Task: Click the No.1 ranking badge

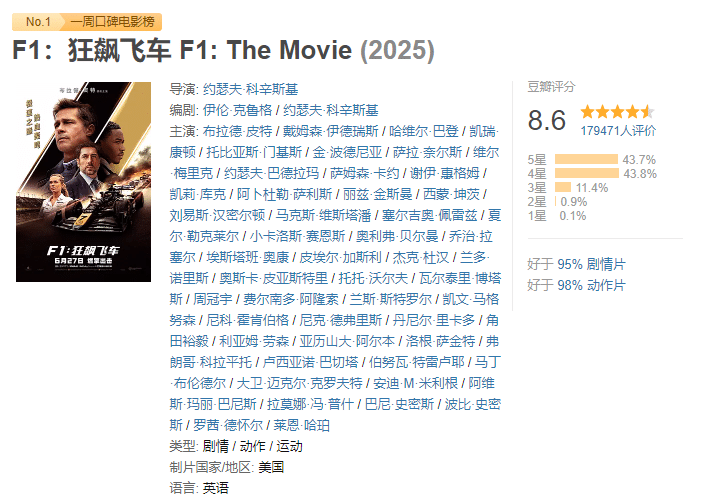Action: (x=39, y=21)
